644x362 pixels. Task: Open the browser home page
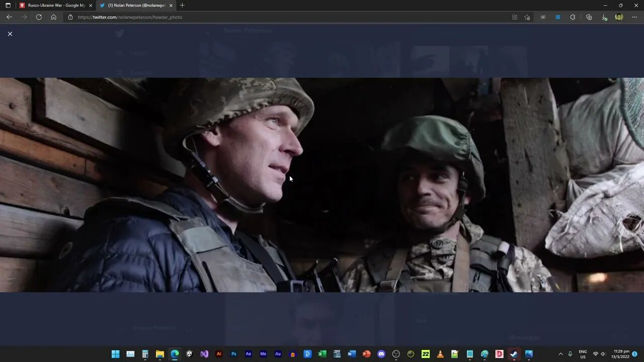(54, 17)
